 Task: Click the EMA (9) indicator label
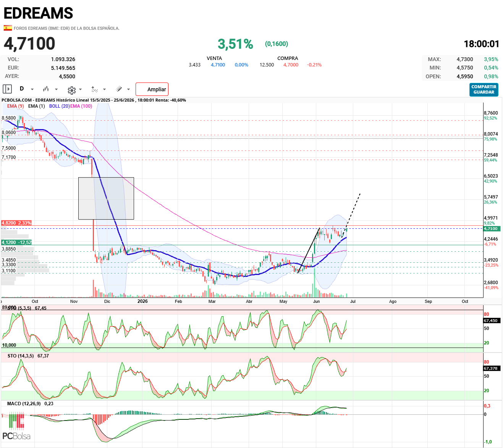point(15,106)
